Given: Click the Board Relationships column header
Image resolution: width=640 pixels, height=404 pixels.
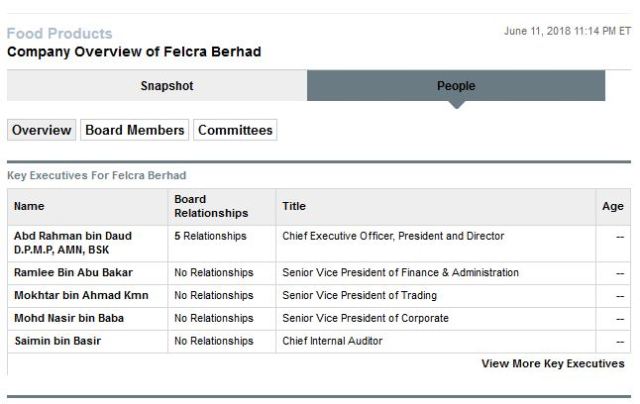Looking at the screenshot, I should click(x=210, y=206).
